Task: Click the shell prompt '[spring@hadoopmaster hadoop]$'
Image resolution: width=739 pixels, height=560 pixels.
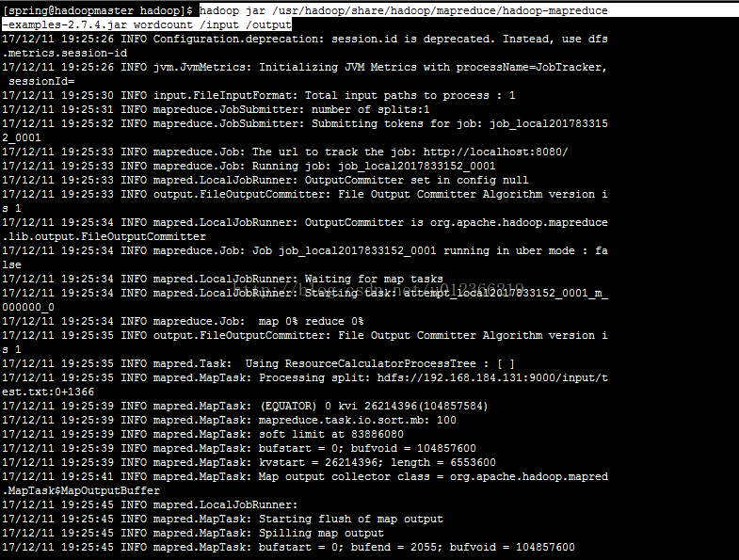Action: coord(98,10)
